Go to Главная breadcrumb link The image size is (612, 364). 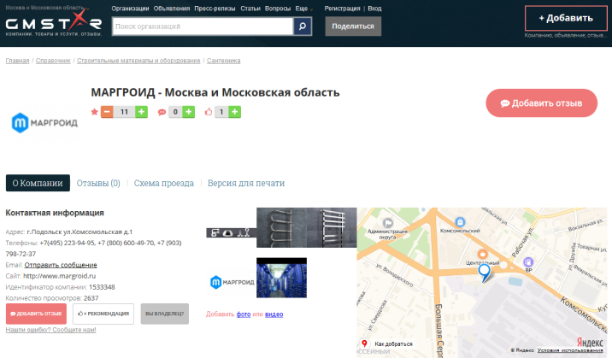coord(17,61)
